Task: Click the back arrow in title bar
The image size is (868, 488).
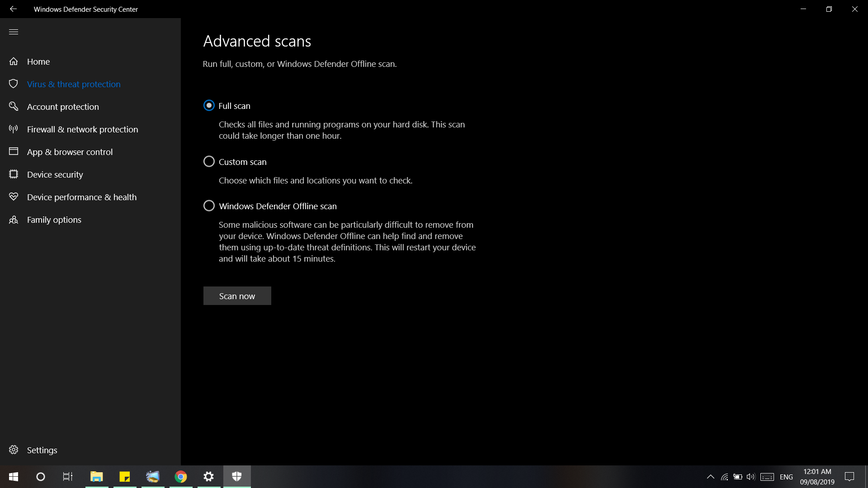Action: pyautogui.click(x=13, y=9)
